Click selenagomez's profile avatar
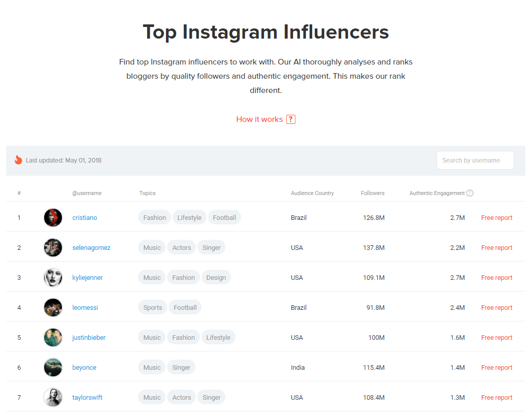The height and width of the screenshot is (417, 532). (53, 247)
